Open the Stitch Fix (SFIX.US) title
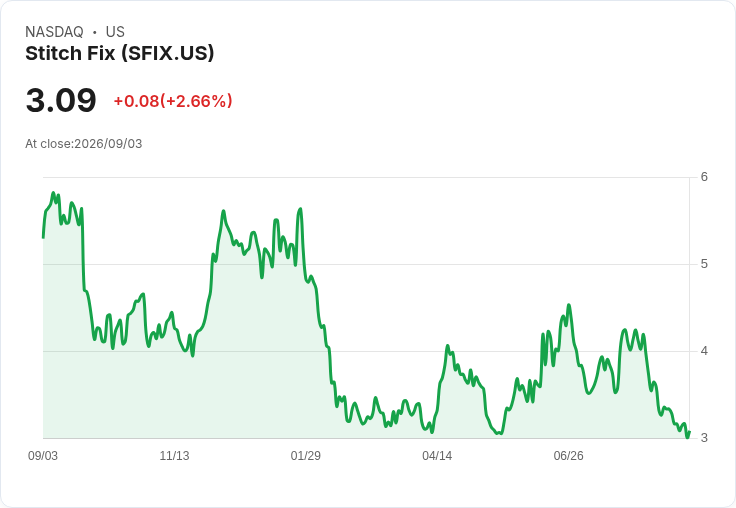The image size is (736, 508). coord(120,54)
